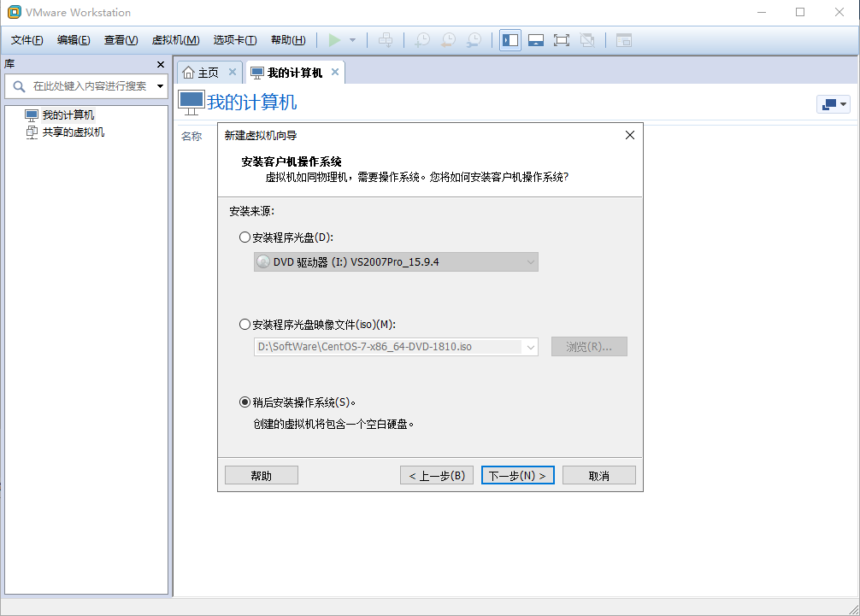Toggle the thumbnail bar view icon

click(536, 40)
